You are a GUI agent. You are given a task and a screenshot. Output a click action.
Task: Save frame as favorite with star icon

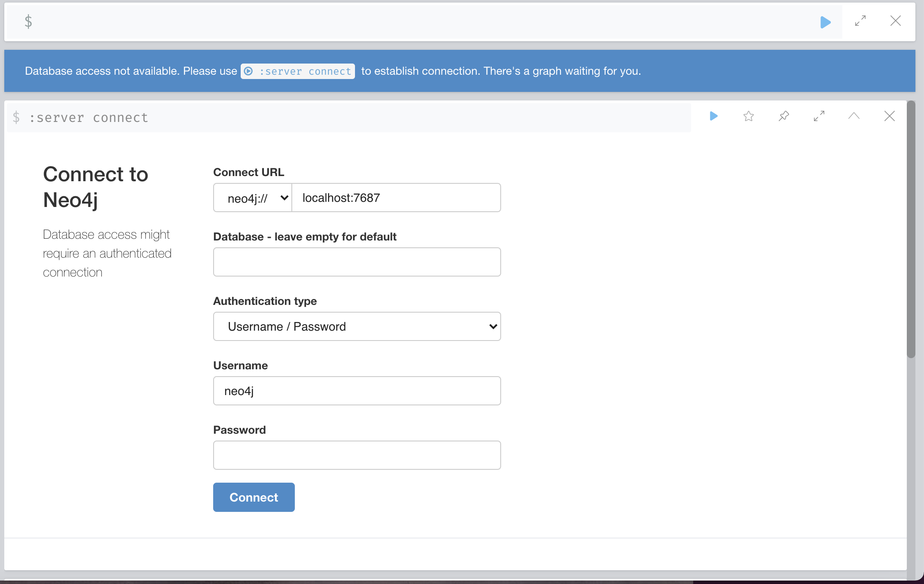point(749,116)
